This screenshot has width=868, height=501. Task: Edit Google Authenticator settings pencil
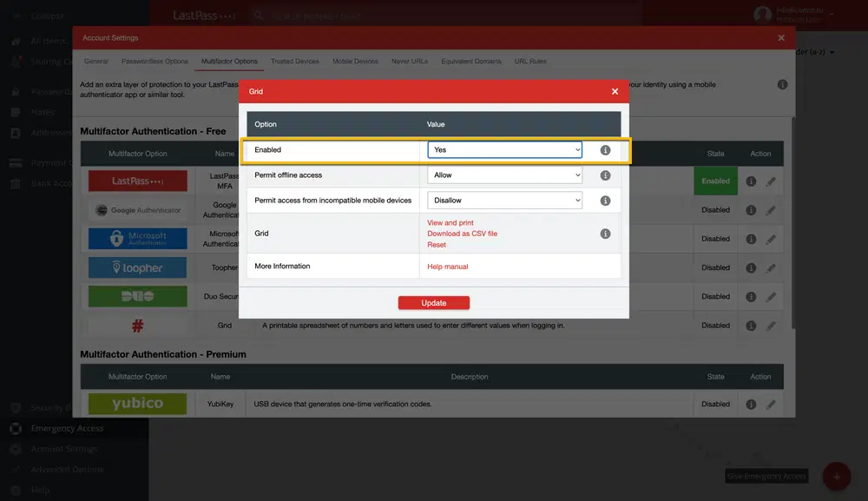[771, 210]
